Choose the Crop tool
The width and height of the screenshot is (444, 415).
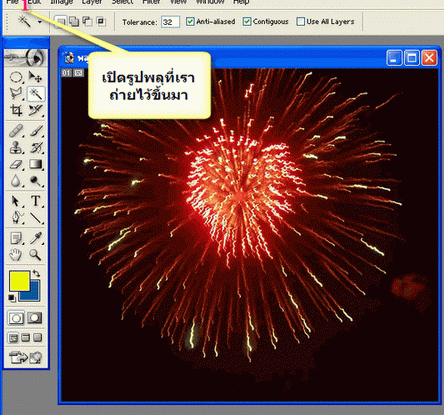point(16,110)
